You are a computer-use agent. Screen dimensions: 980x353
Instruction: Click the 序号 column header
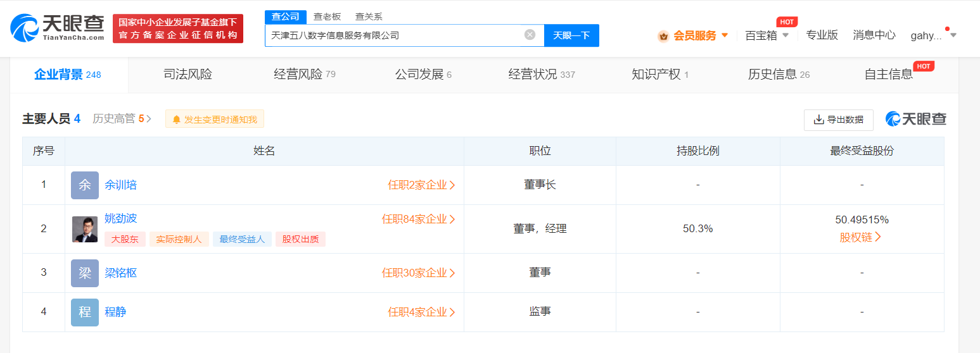(x=44, y=151)
